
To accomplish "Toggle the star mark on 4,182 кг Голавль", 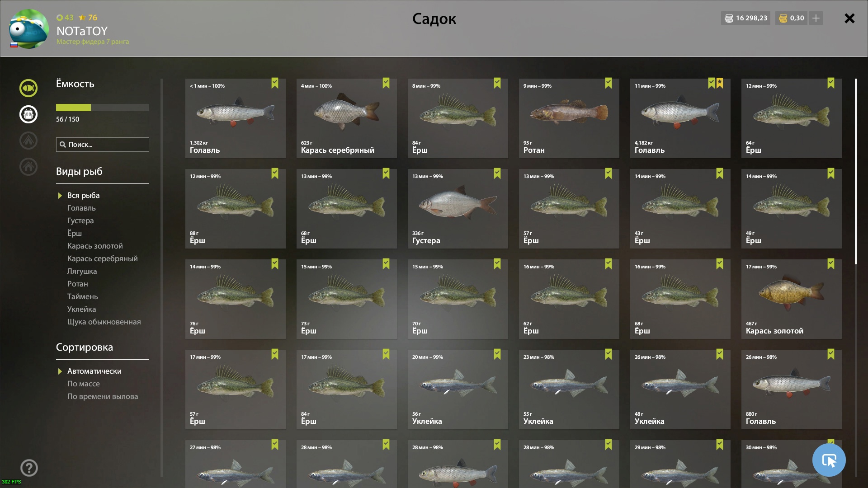I will (x=720, y=83).
